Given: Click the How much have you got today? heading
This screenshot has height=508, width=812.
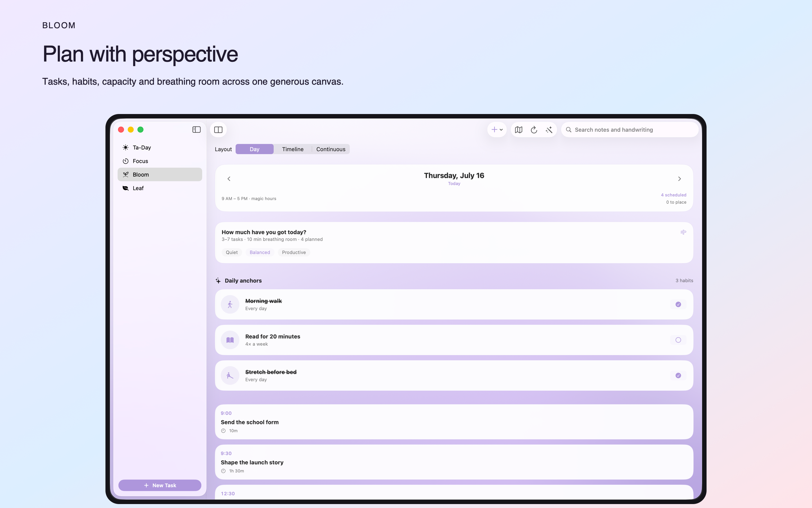Looking at the screenshot, I should 264,232.
